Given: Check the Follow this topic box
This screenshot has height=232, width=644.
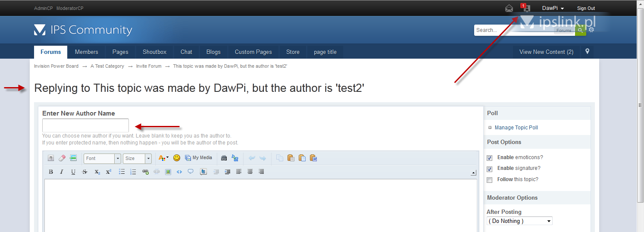Looking at the screenshot, I should click(489, 180).
